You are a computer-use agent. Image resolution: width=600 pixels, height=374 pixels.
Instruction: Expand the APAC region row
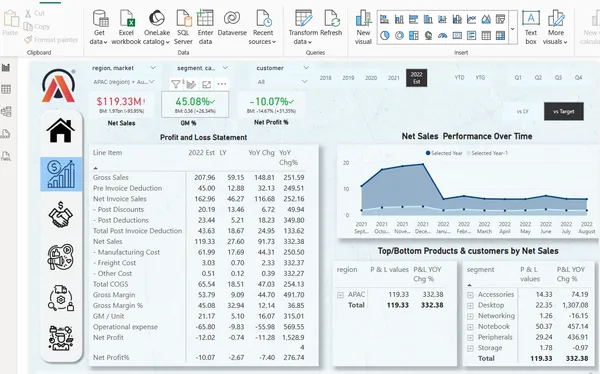340,295
